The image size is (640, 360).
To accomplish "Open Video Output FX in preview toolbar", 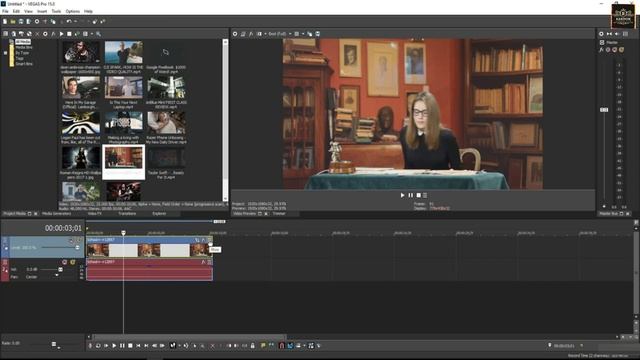I will [251, 34].
